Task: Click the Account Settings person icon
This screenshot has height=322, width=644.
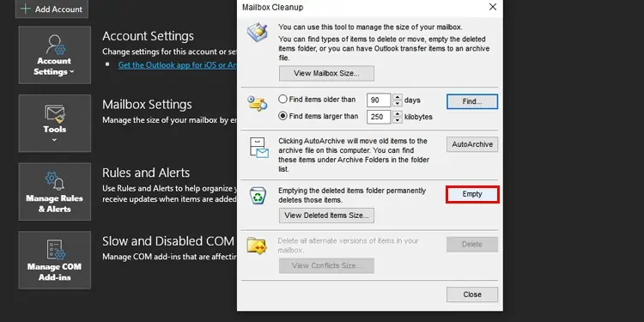Action: pyautogui.click(x=55, y=45)
